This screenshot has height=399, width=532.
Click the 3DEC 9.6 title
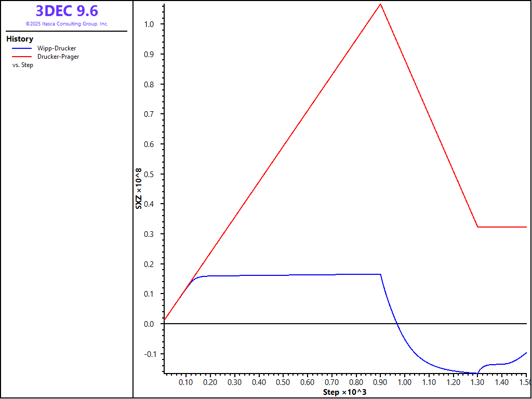coord(66,11)
